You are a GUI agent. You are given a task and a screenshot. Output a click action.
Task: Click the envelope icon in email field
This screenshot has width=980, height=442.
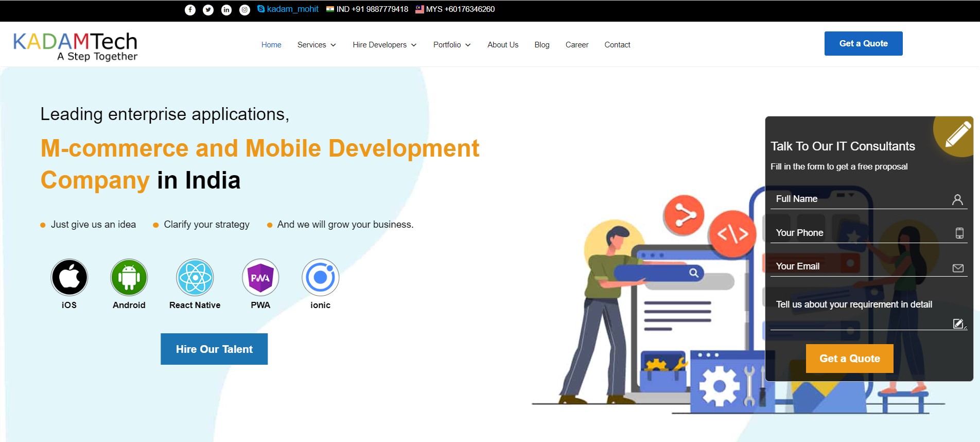(958, 268)
